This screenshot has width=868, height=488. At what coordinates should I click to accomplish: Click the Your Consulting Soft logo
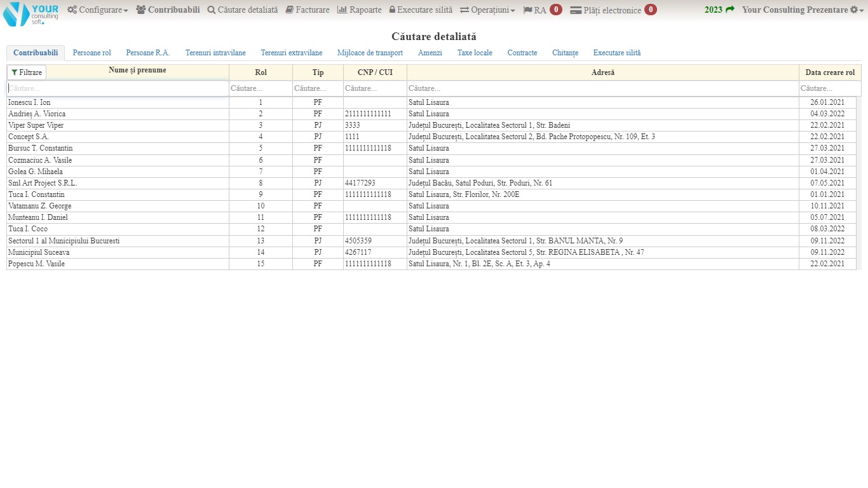[x=31, y=13]
